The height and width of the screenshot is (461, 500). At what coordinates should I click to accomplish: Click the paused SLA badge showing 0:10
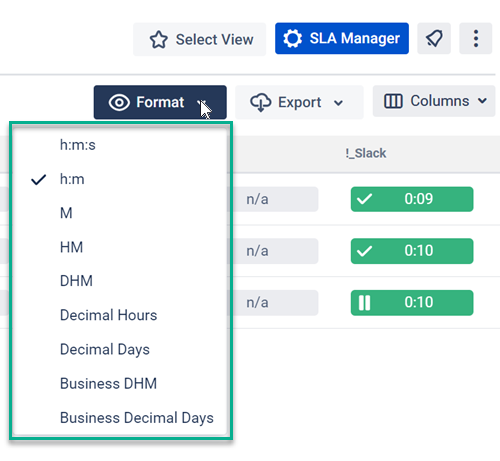(412, 303)
